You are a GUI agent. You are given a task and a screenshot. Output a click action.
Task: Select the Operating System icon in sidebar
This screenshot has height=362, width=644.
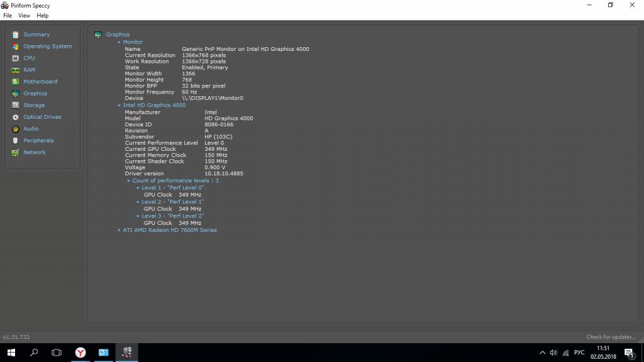(x=16, y=47)
